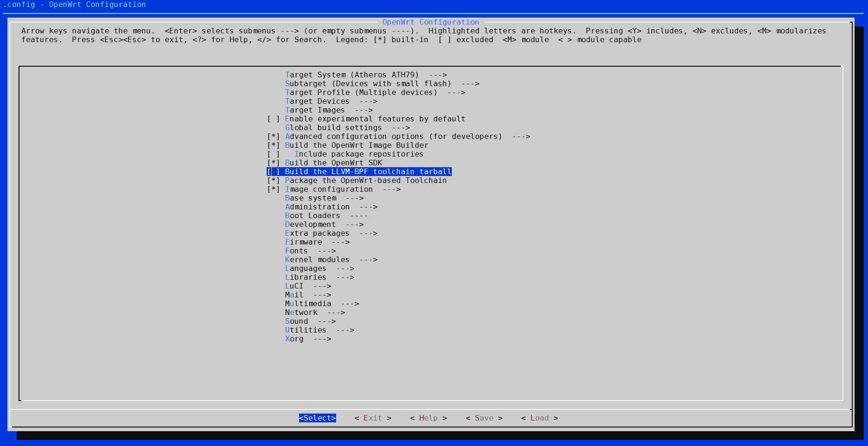
Task: Select the Development menu entry
Action: (x=324, y=225)
